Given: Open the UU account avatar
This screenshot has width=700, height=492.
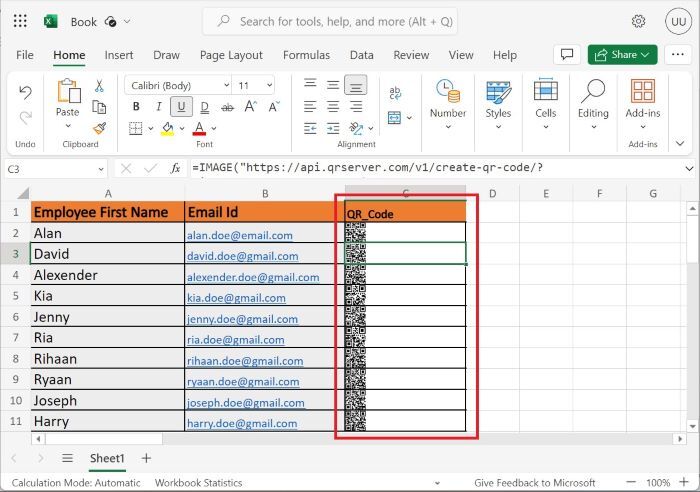Looking at the screenshot, I should pos(678,21).
